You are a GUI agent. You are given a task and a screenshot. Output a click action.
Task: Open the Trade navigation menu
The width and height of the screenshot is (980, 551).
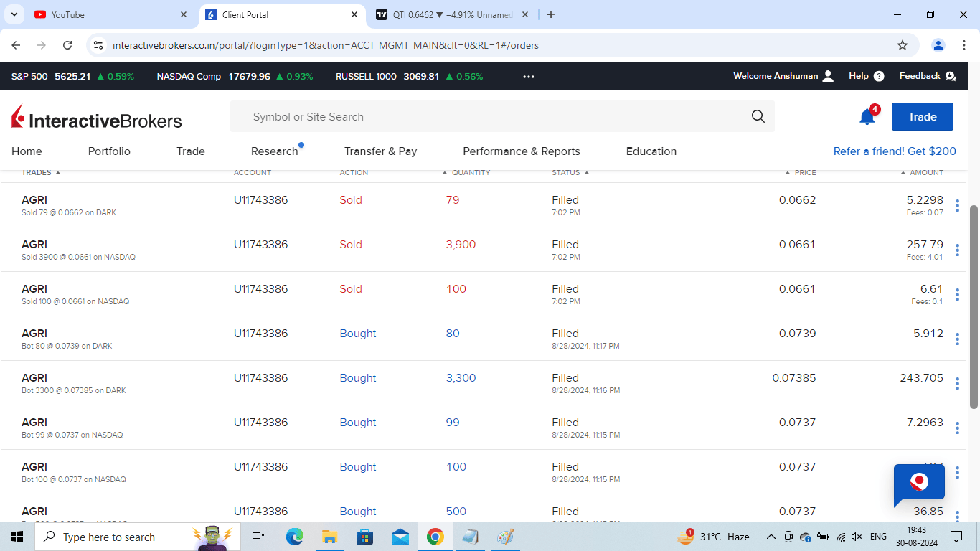point(191,151)
